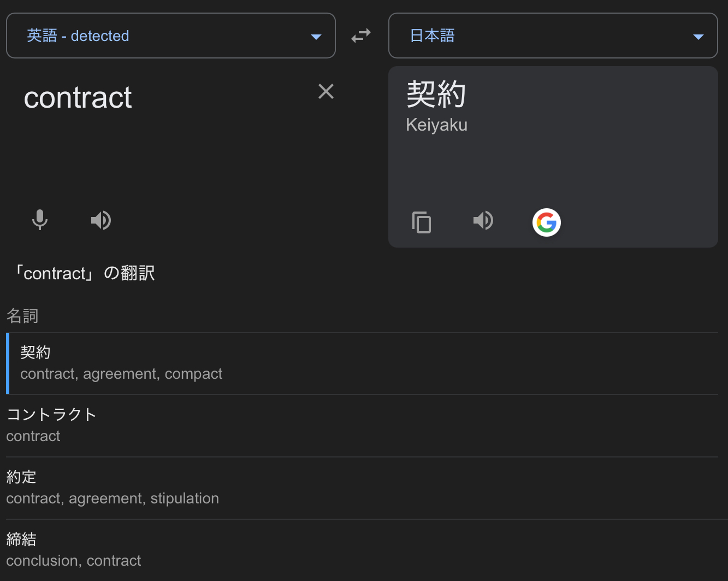The width and height of the screenshot is (728, 581).
Task: Select the 契約 translation entry
Action: [35, 353]
